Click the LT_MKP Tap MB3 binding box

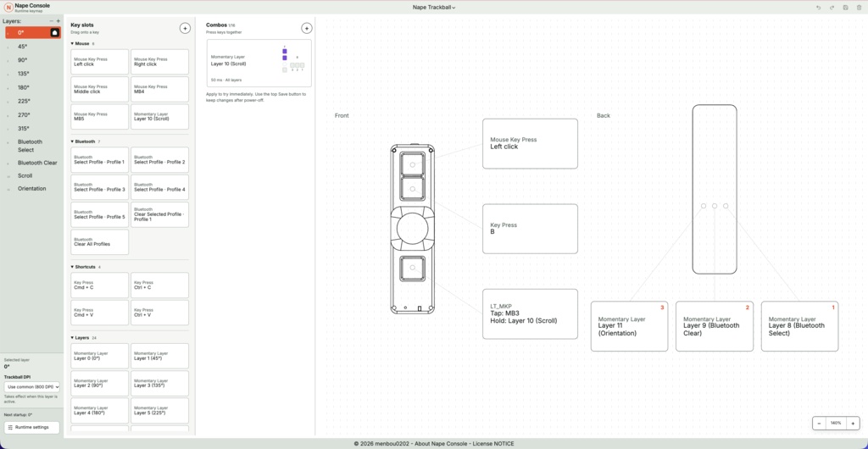(530, 314)
